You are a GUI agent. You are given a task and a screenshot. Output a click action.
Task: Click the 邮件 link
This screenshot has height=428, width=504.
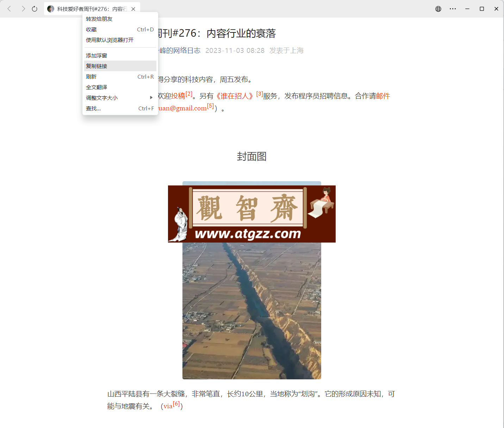[383, 96]
